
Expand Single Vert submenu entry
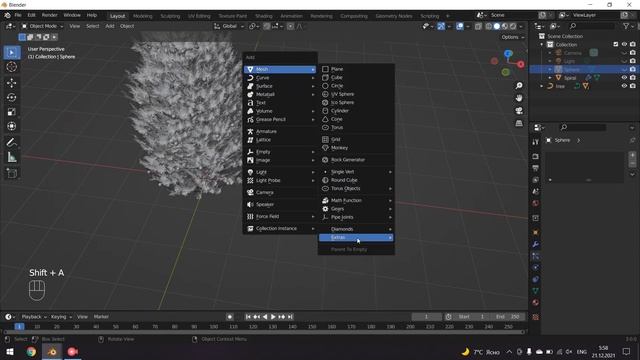click(x=356, y=172)
